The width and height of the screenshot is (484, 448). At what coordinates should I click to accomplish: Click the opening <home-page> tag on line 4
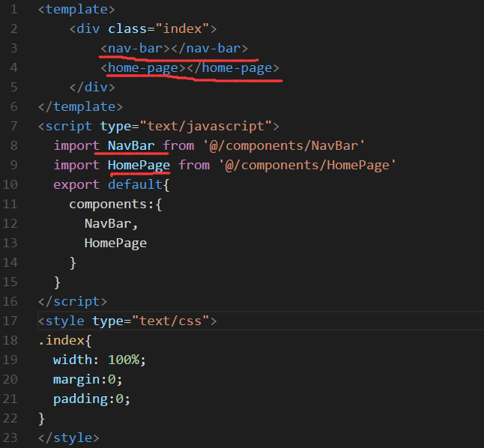coord(143,67)
